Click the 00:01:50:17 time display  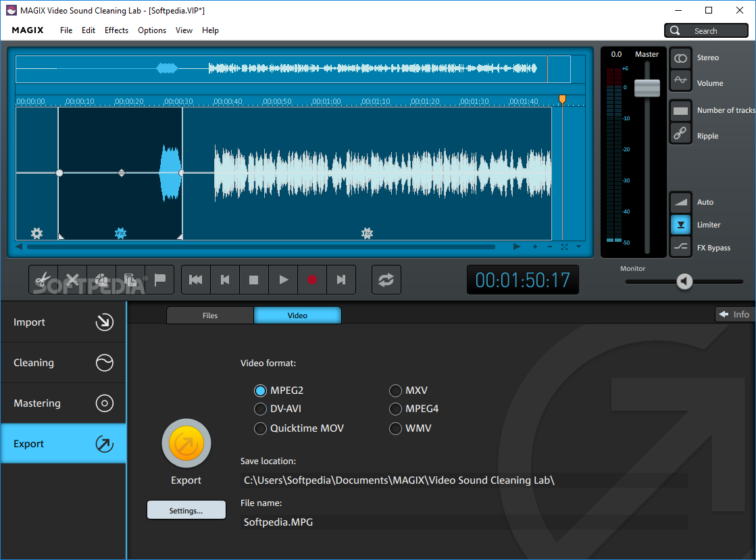point(523,280)
